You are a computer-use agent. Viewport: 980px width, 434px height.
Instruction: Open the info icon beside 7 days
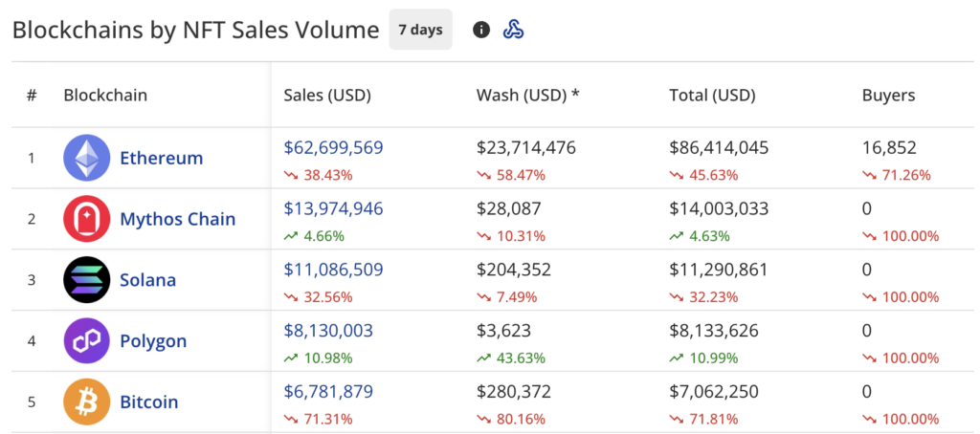pyautogui.click(x=481, y=30)
